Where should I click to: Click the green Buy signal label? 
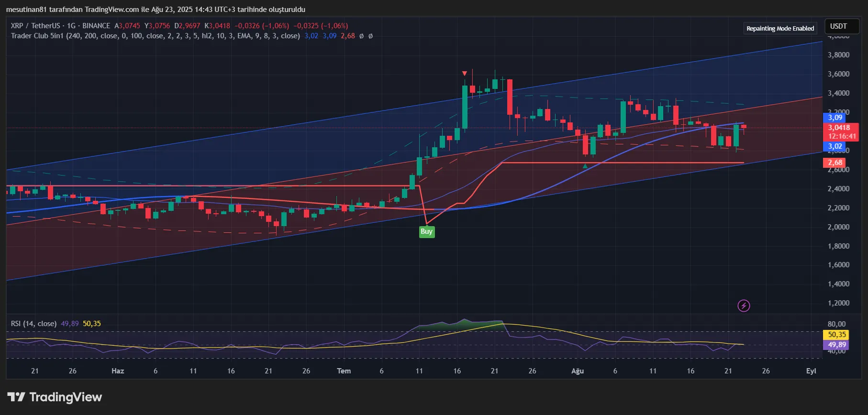tap(427, 232)
